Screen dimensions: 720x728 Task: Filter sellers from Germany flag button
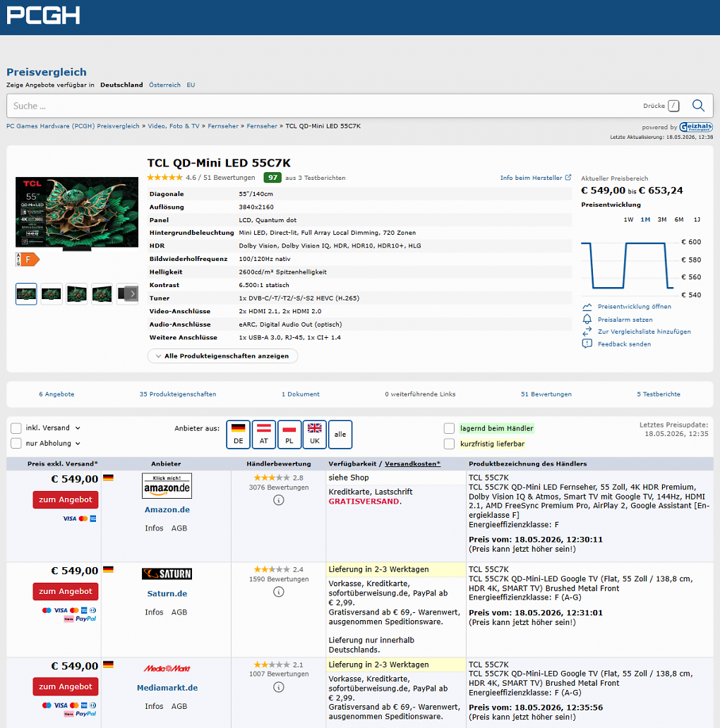(239, 435)
